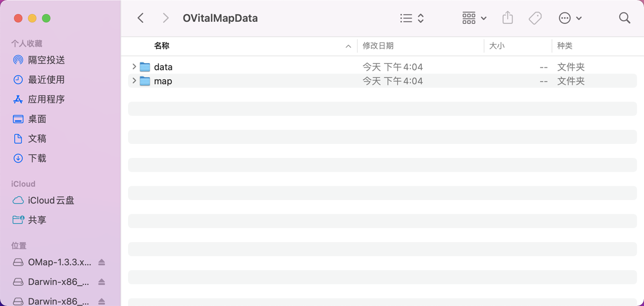The image size is (644, 306).
Task: Eject the OMap-1.3.3 volume
Action: pyautogui.click(x=102, y=262)
